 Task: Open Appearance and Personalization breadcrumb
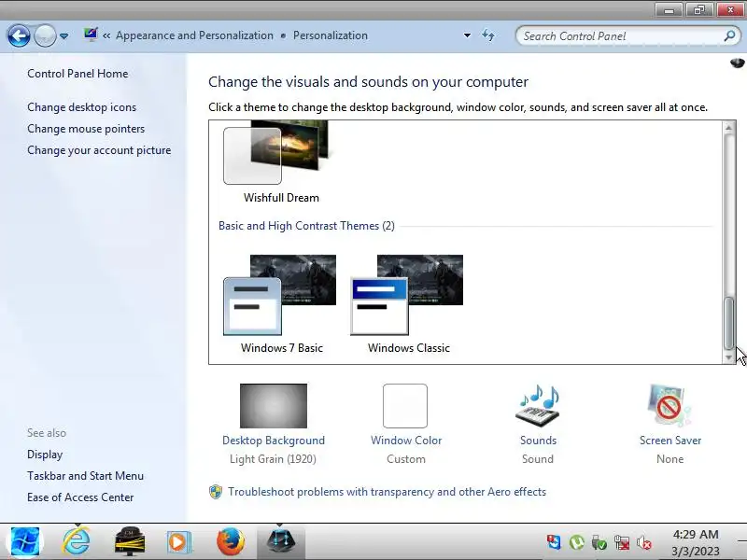[194, 35]
